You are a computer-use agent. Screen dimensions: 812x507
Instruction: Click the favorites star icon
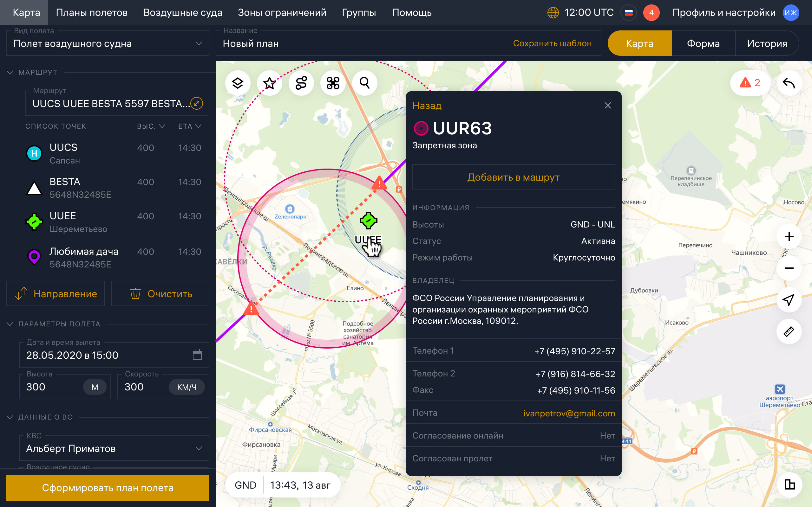tap(269, 83)
